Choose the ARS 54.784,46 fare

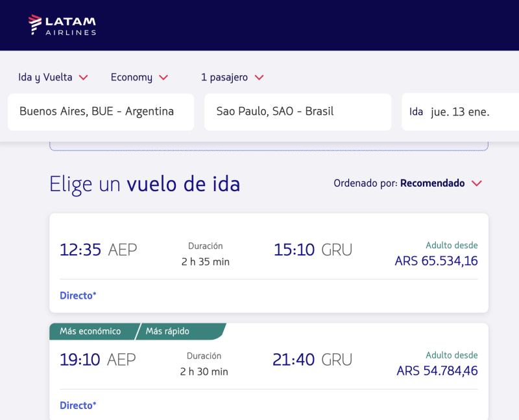point(437,371)
